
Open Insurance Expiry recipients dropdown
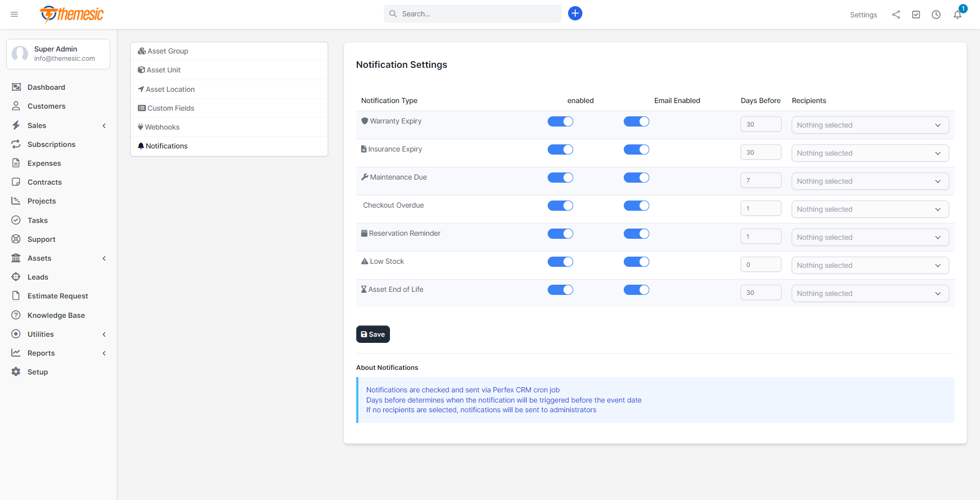[x=870, y=153]
